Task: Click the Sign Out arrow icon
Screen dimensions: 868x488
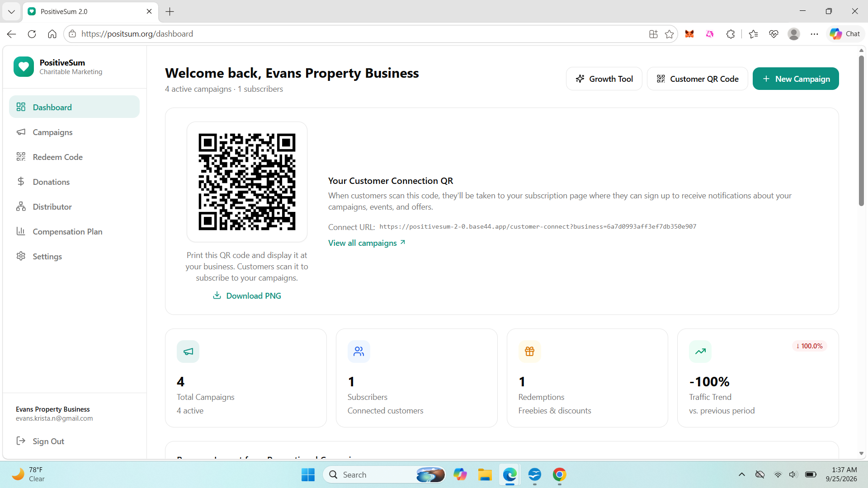Action: click(21, 441)
